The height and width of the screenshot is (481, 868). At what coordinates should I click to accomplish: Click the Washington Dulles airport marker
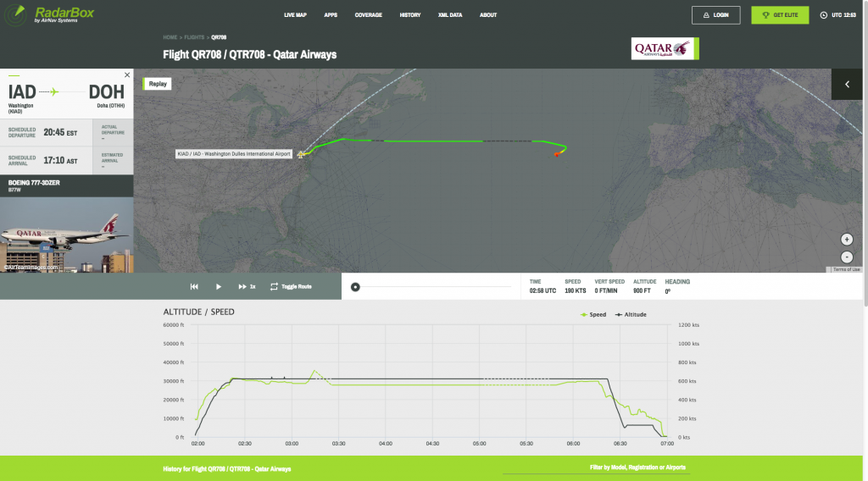tap(301, 154)
